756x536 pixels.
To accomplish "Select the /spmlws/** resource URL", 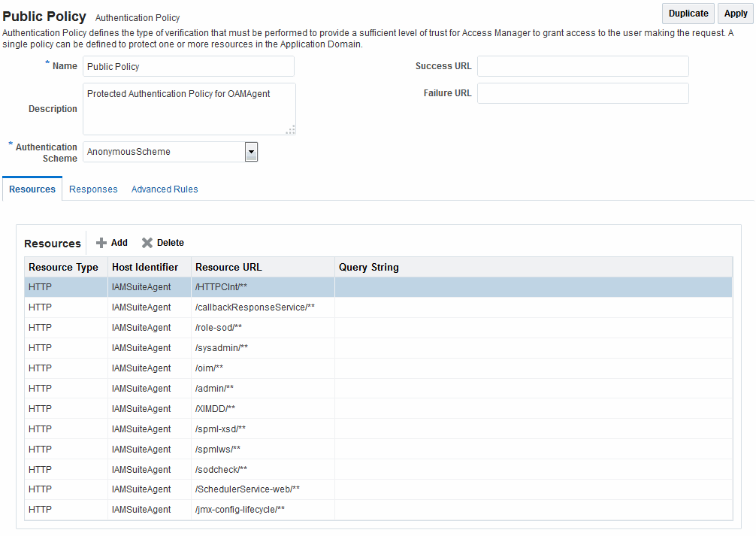I will coord(217,449).
